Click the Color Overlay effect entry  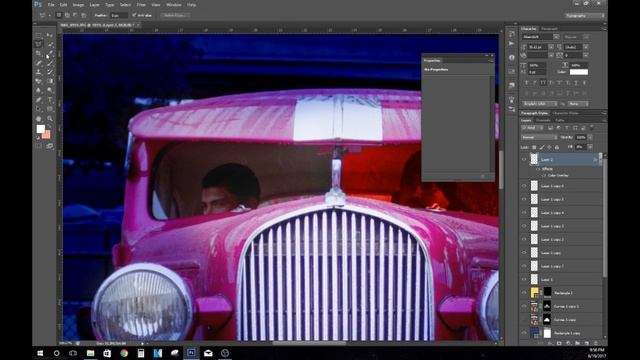(558, 176)
